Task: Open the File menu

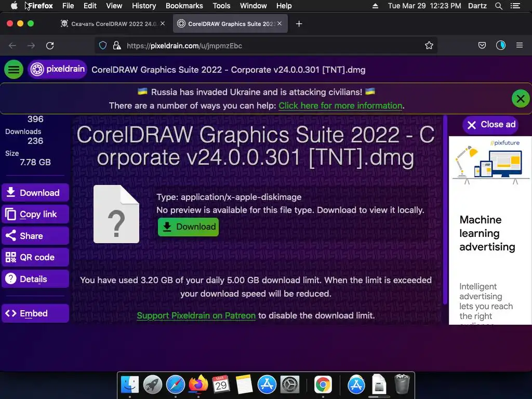Action: [68, 6]
